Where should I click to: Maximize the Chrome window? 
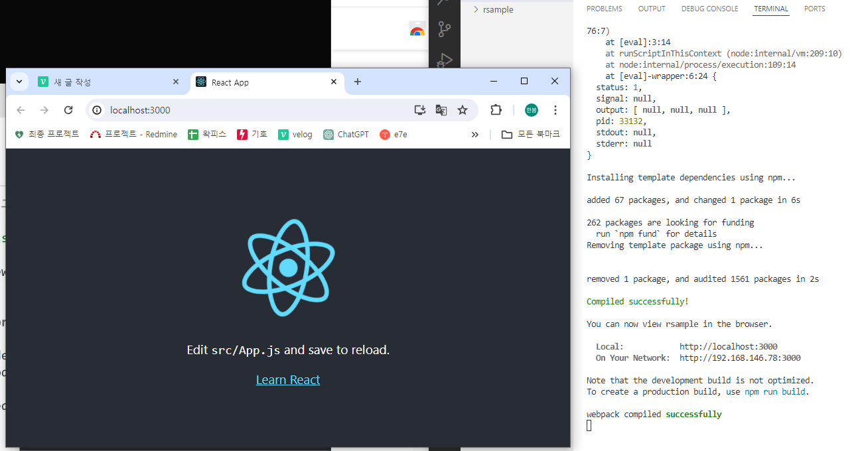point(524,81)
